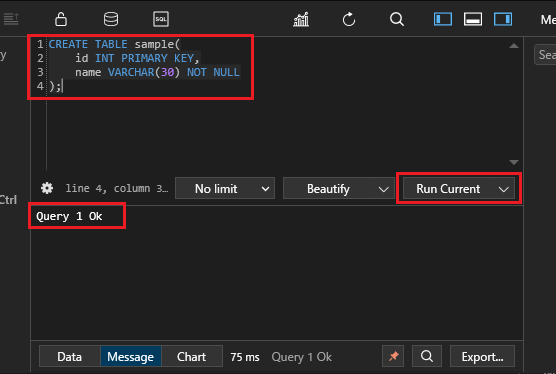
Task: Switch to the Data tab
Action: pos(70,357)
